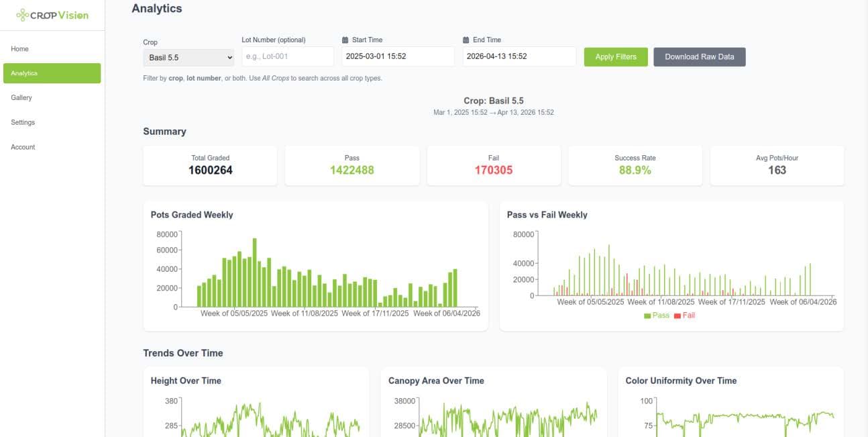Viewport: 868px width, 437px height.
Task: Click the Start Time field showing 2025-03-01
Action: (x=396, y=56)
